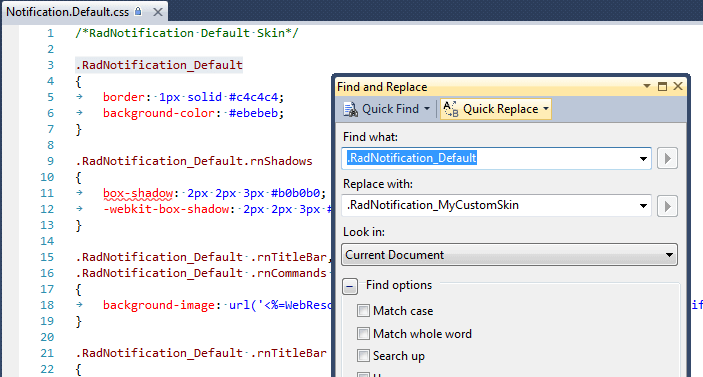Enable the Match case checkbox

coord(363,310)
